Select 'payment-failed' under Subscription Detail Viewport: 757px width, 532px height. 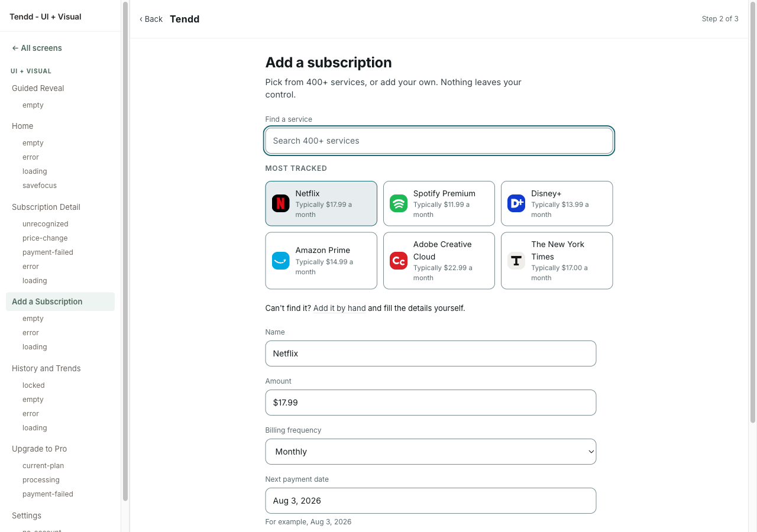[48, 252]
